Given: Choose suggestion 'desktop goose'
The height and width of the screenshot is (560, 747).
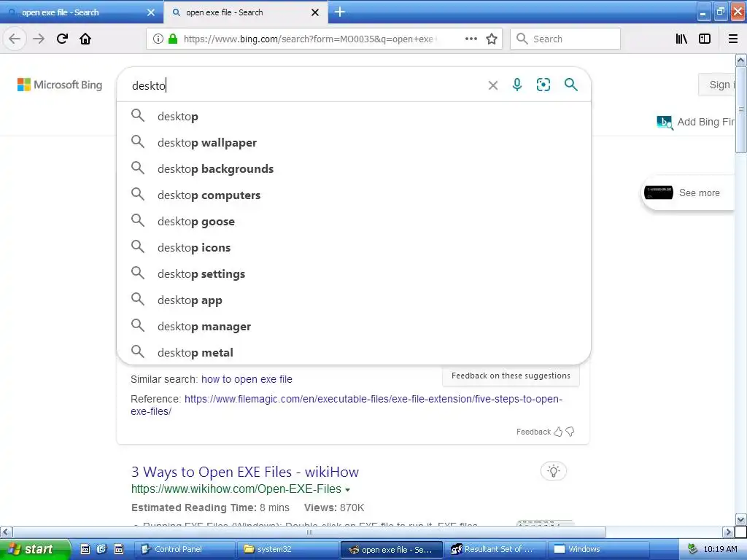Looking at the screenshot, I should pyautogui.click(x=354, y=221).
